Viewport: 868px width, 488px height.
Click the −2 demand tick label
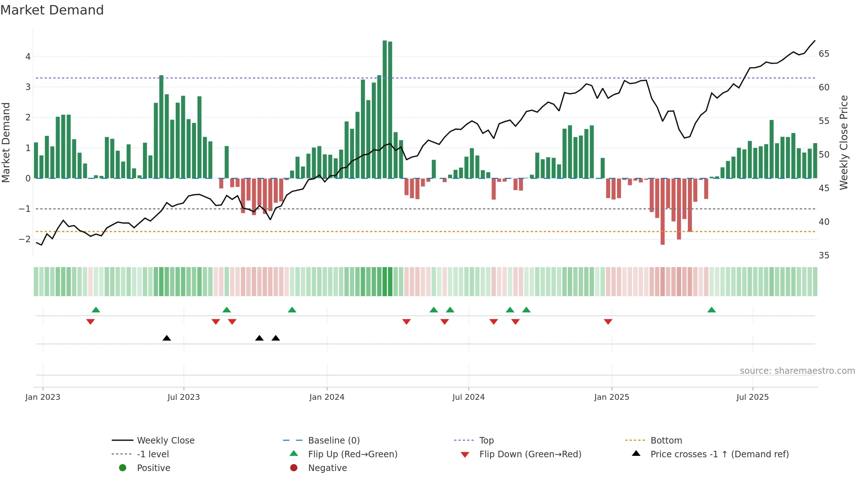(25, 239)
